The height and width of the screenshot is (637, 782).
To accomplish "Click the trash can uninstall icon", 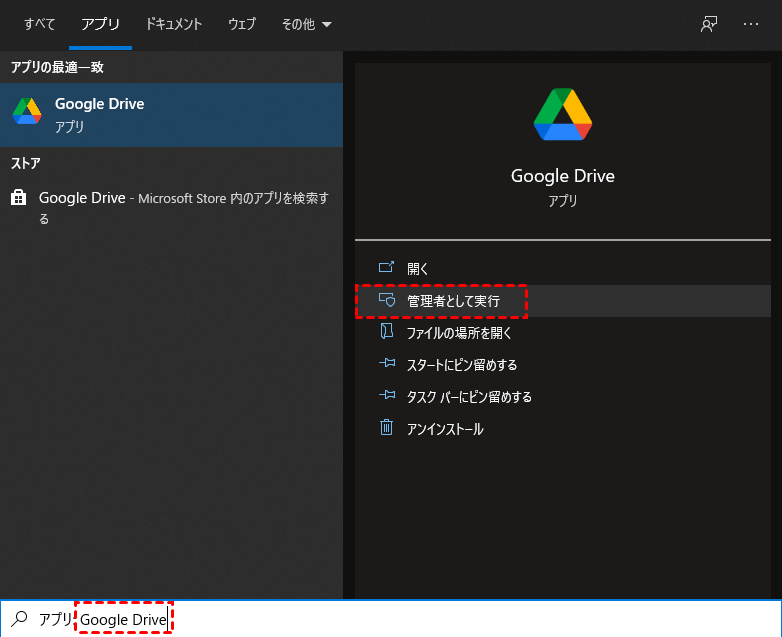I will [x=387, y=427].
